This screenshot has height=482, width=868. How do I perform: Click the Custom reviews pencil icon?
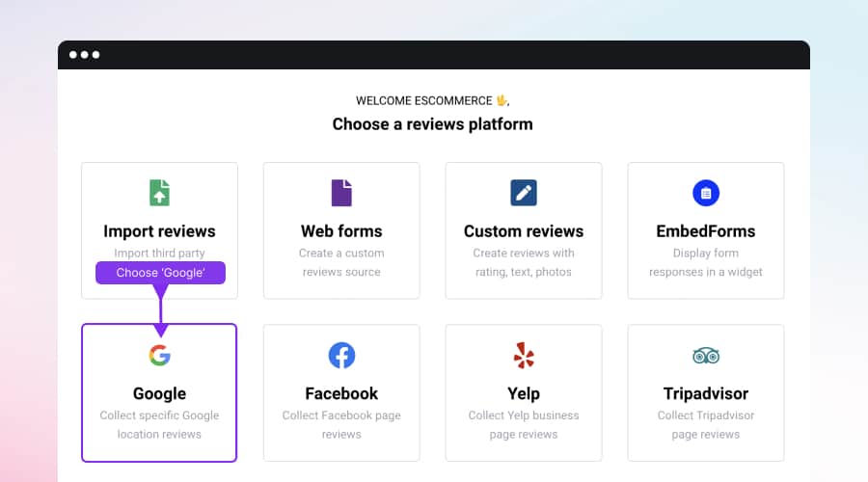[x=524, y=193]
